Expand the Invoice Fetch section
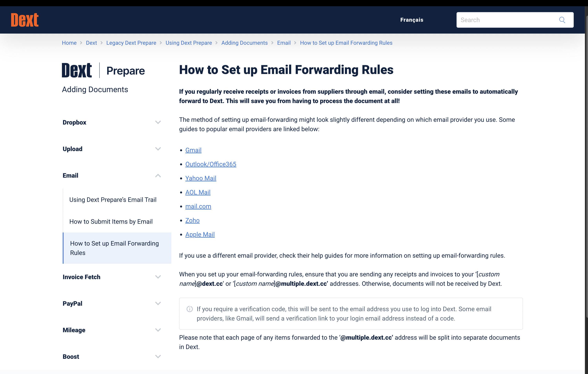 [x=158, y=277]
